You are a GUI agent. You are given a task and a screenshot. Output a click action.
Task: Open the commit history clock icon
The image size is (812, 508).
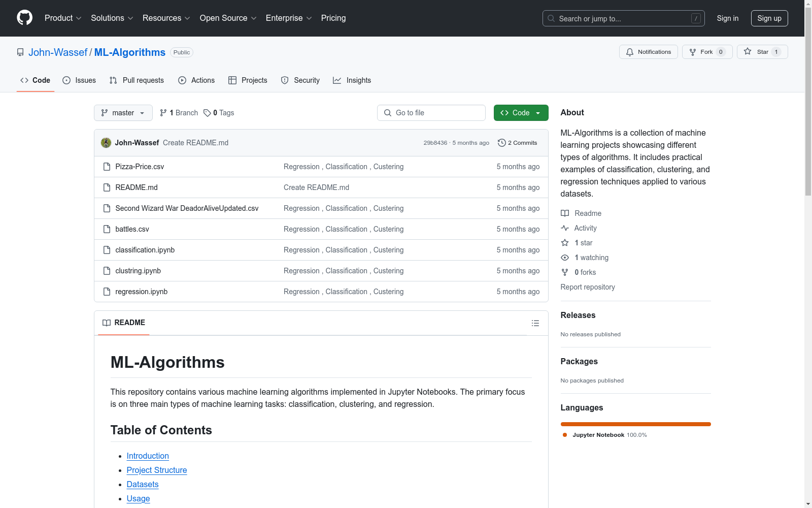tap(502, 143)
